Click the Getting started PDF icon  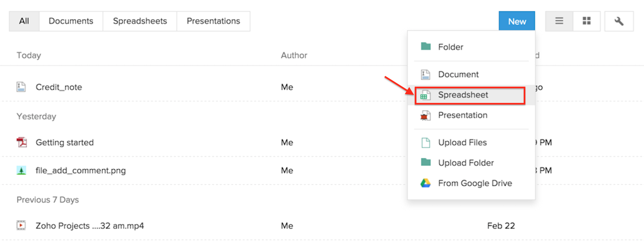[x=22, y=142]
